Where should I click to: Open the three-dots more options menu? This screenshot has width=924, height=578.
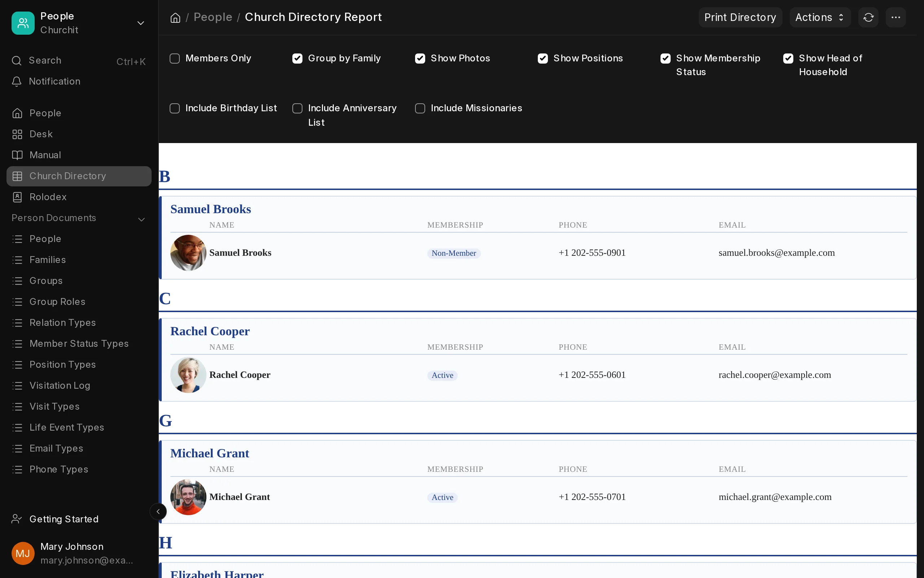point(896,18)
